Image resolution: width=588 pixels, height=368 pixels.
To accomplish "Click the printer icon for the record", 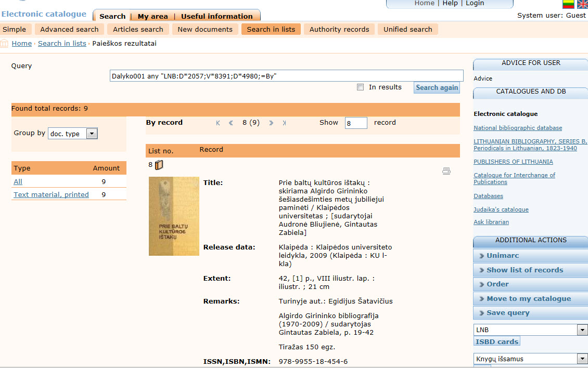I will [x=446, y=171].
